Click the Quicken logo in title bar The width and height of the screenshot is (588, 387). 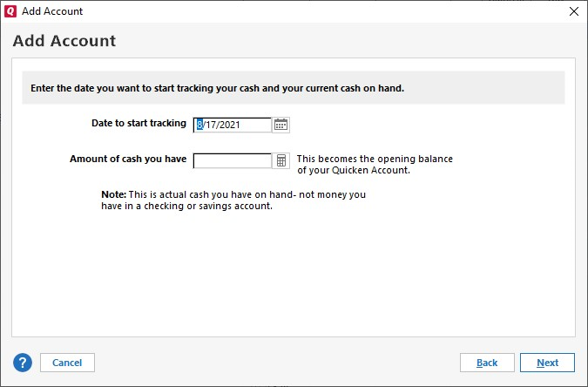(x=10, y=11)
